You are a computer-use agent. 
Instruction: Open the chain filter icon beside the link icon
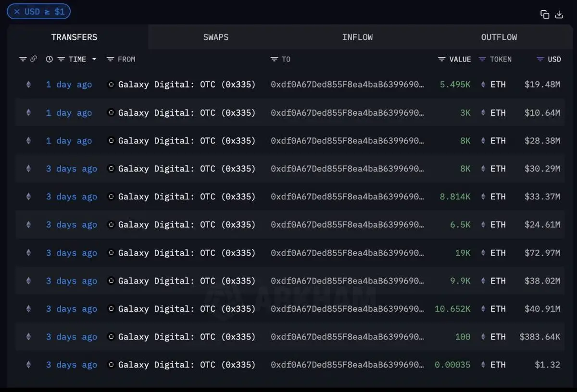click(x=23, y=59)
